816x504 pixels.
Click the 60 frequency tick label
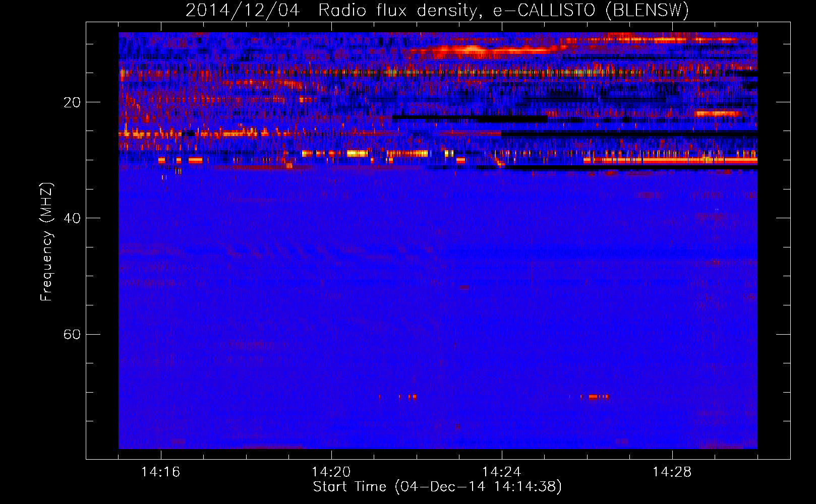pyautogui.click(x=72, y=335)
